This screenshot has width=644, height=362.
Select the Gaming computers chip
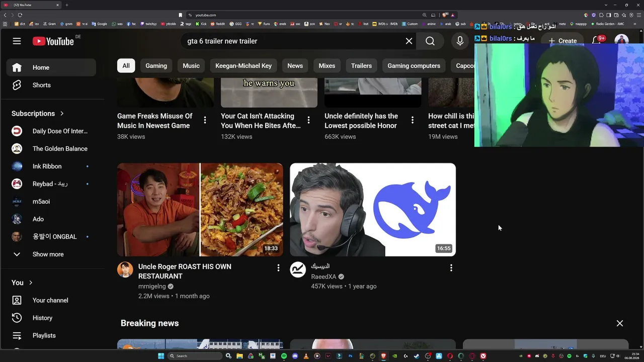pos(414,66)
